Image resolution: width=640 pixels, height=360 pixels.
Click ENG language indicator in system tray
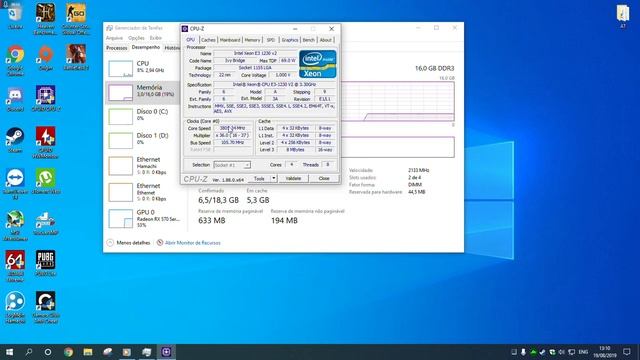pos(583,352)
